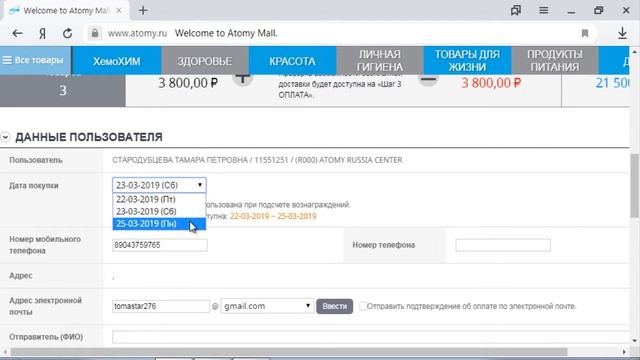
Task: Click the empty Номер телефона field
Action: 503,245
